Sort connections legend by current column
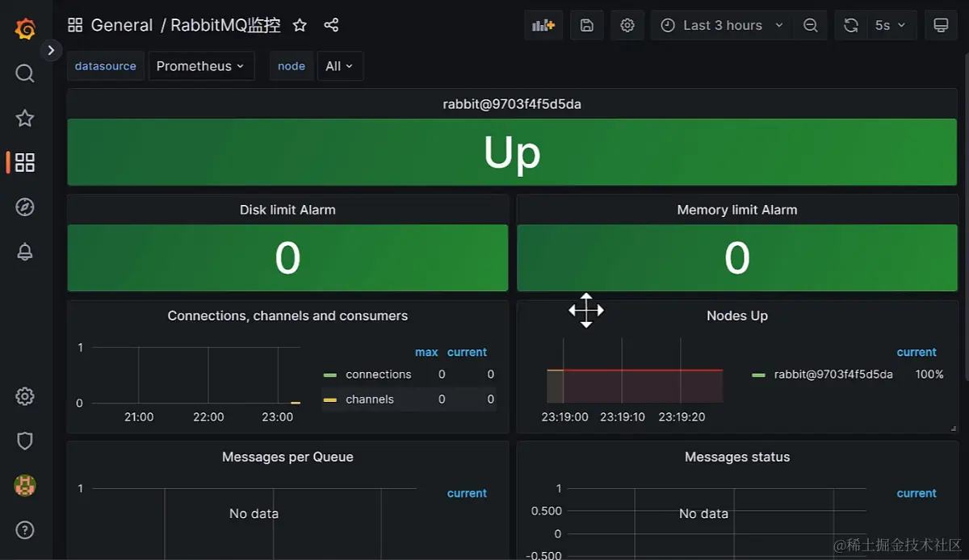The height and width of the screenshot is (560, 969). tap(467, 352)
